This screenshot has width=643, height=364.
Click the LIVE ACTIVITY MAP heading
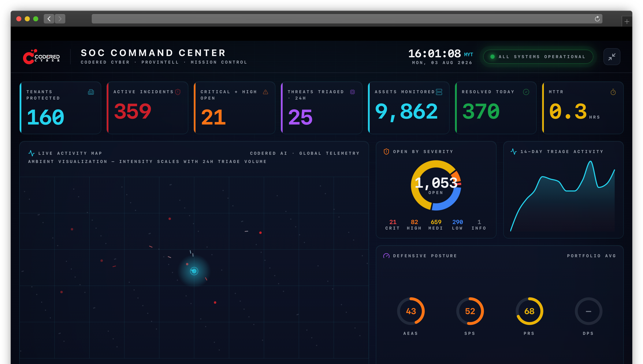tap(70, 153)
